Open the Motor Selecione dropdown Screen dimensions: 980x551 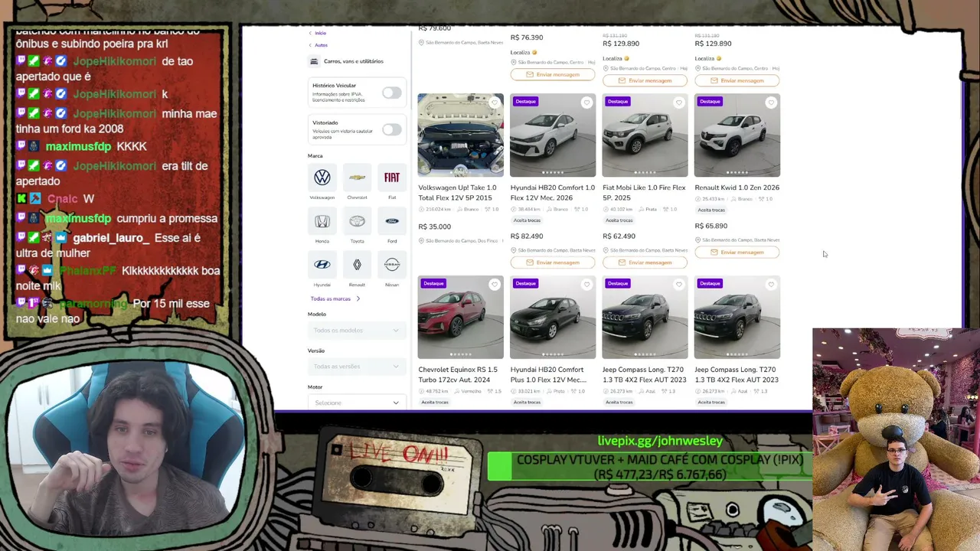(x=356, y=403)
